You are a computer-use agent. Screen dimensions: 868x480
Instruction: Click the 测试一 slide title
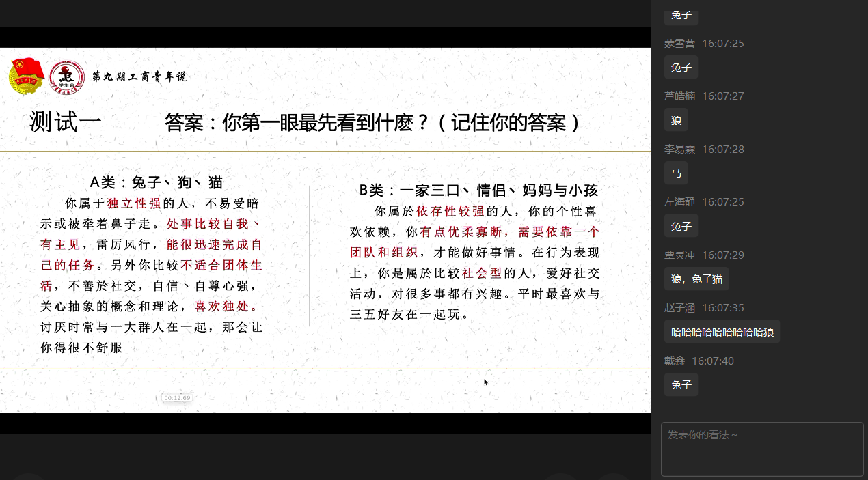pyautogui.click(x=65, y=122)
